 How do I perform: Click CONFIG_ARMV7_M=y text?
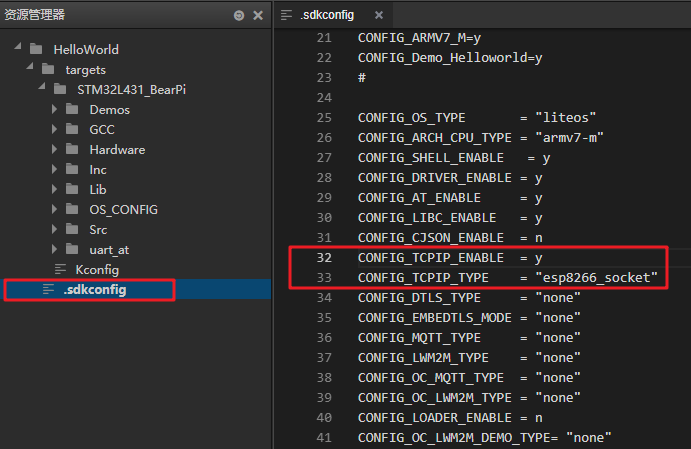click(419, 38)
